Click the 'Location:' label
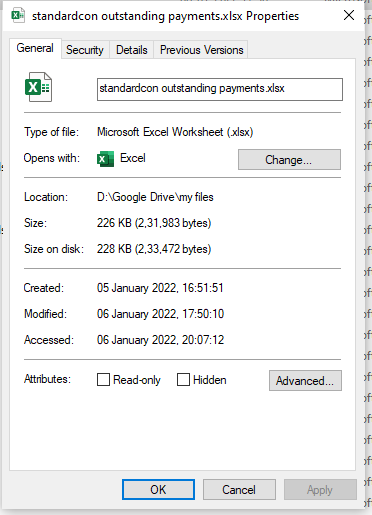 coord(46,197)
